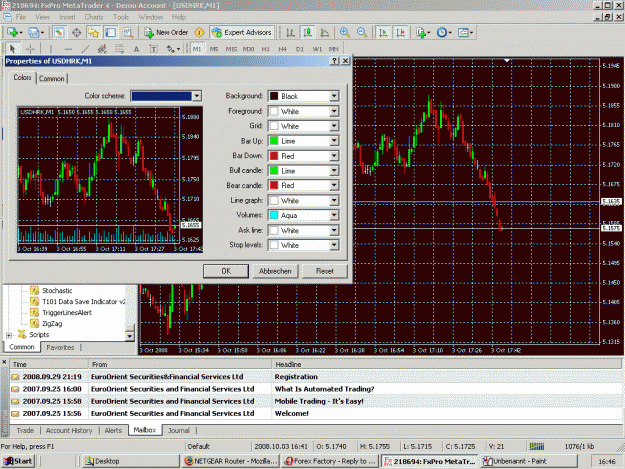625x469 pixels.
Task: Select the Text 'A' tool
Action: click(x=136, y=49)
